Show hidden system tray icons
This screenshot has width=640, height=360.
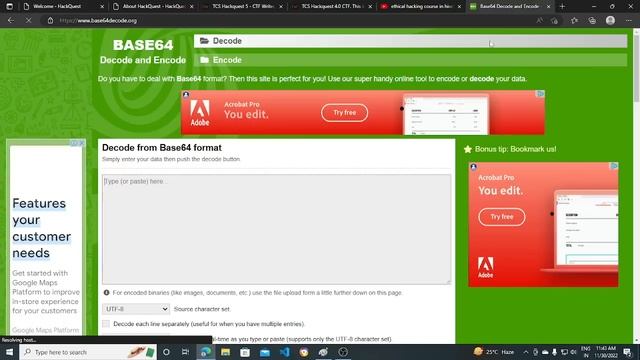click(526, 352)
